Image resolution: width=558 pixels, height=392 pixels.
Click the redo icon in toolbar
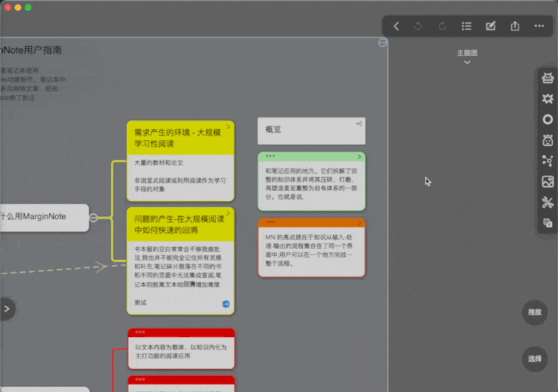tap(442, 26)
